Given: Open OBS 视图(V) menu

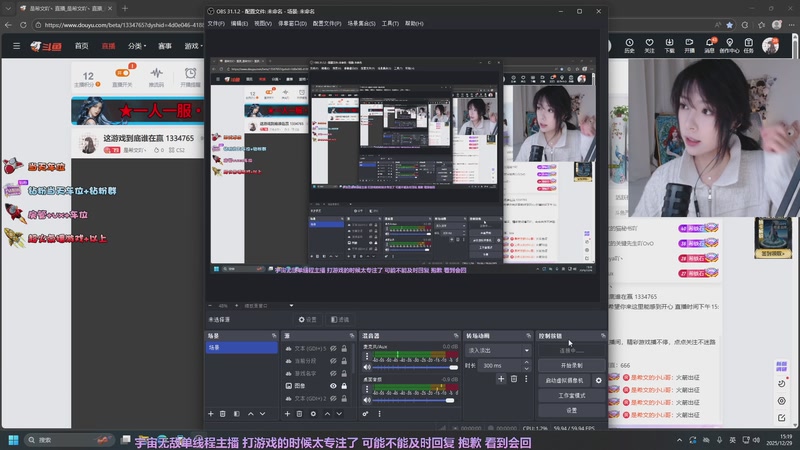Looking at the screenshot, I should tap(263, 23).
